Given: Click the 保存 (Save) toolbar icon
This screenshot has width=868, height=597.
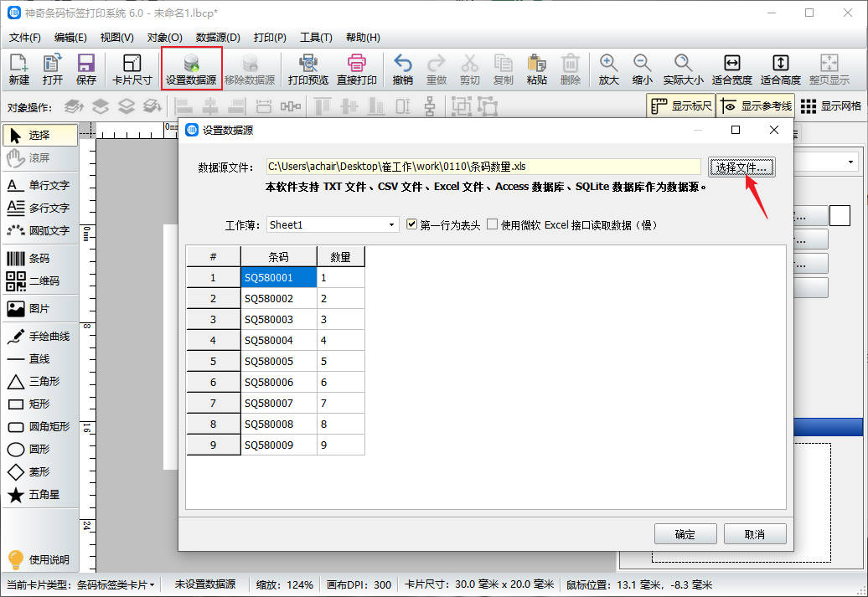Looking at the screenshot, I should (85, 69).
